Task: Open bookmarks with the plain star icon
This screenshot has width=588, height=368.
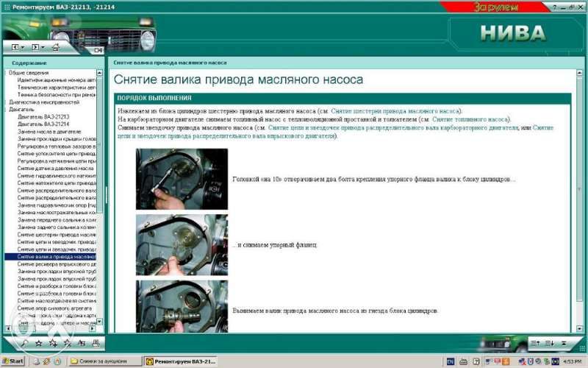Action: [39, 343]
